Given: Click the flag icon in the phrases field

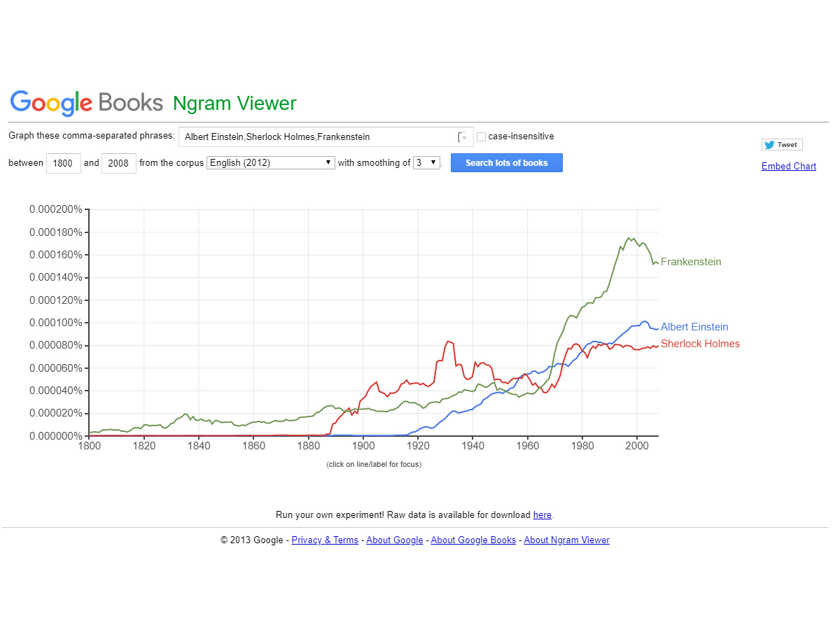Looking at the screenshot, I should point(463,137).
